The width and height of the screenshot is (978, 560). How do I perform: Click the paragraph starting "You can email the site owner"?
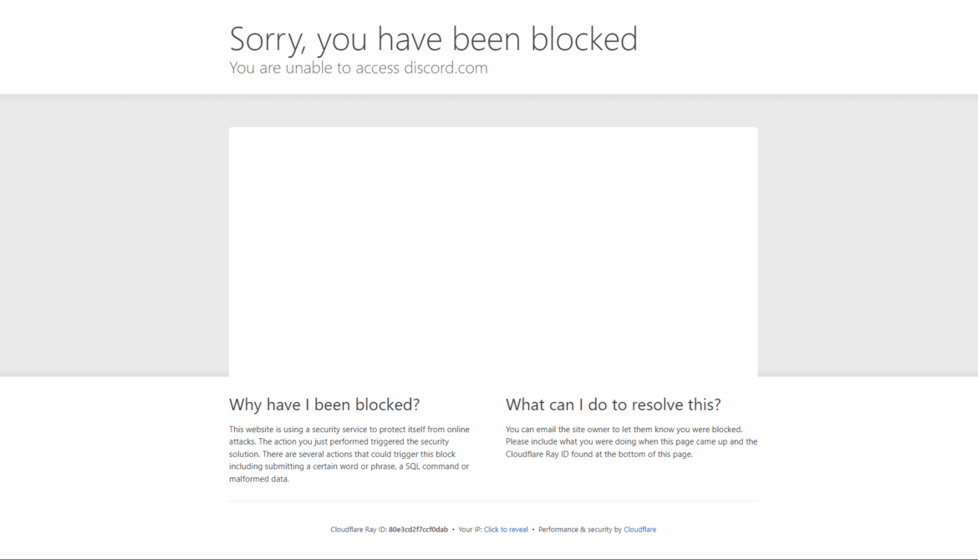click(x=631, y=441)
